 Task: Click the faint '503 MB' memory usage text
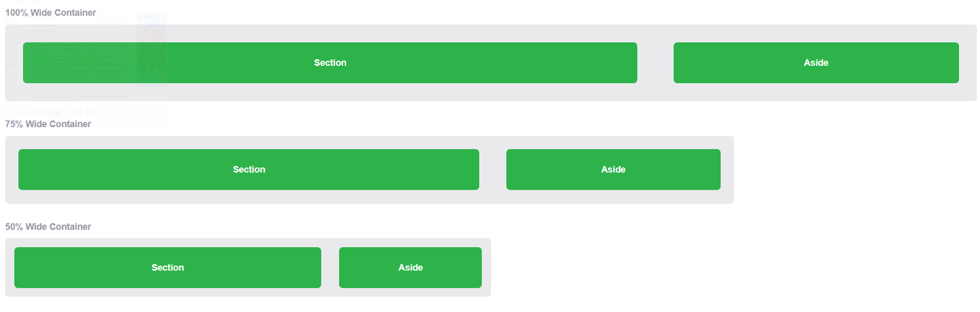[84, 113]
